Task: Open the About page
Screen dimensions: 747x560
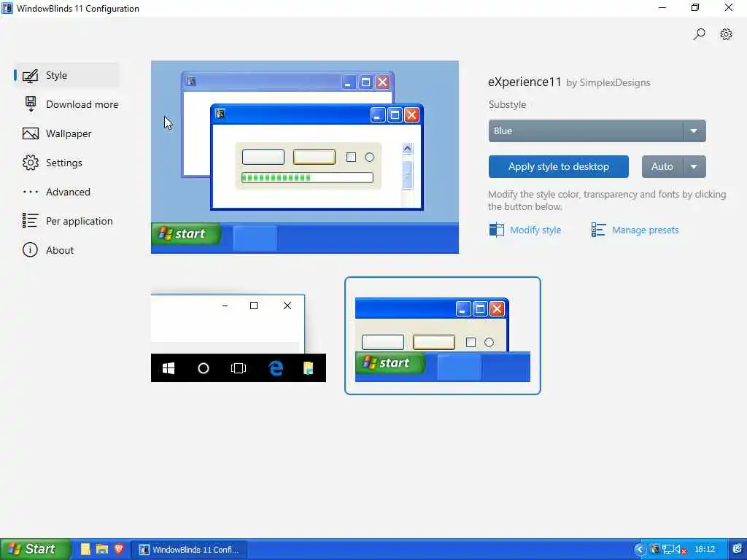Action: coord(66,250)
